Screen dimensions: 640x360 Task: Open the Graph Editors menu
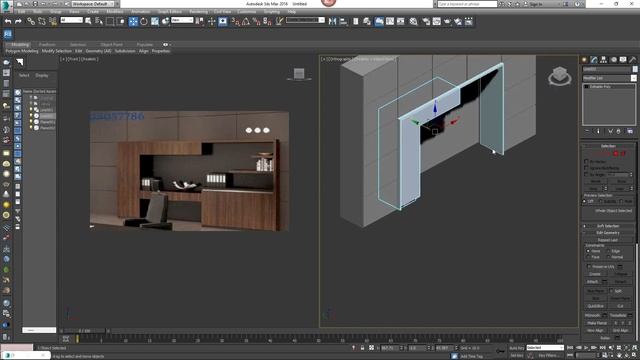(x=169, y=12)
